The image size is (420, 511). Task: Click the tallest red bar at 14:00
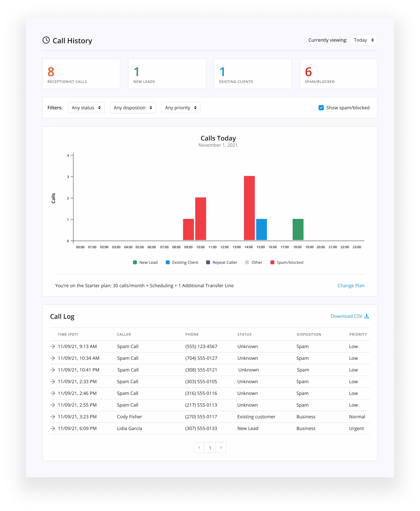[249, 208]
